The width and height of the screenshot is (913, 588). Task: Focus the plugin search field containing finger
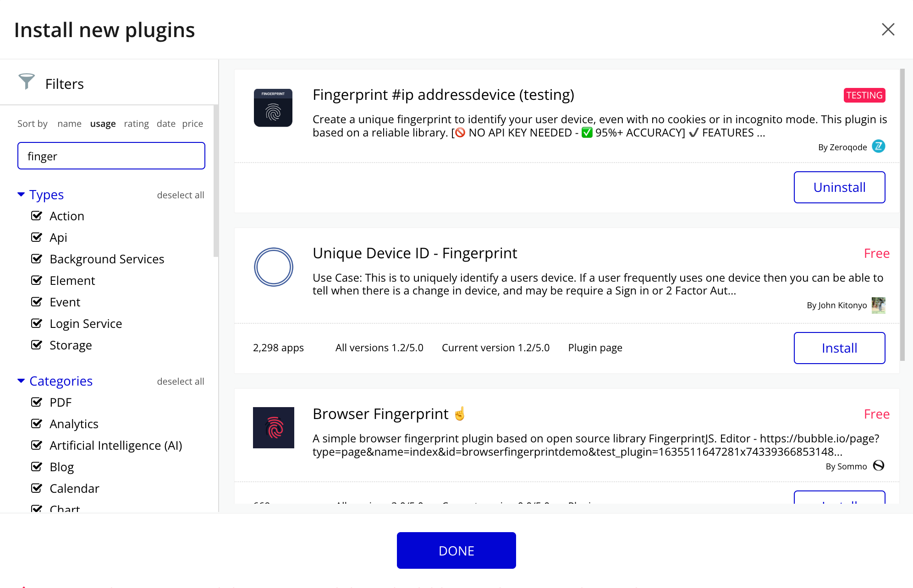[x=111, y=156]
